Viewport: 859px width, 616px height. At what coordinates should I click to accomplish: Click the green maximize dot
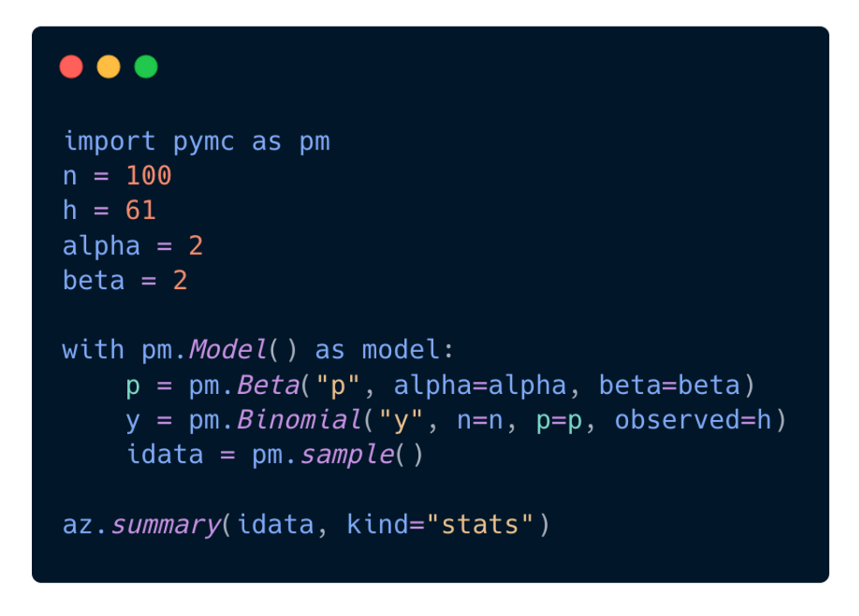pyautogui.click(x=146, y=67)
